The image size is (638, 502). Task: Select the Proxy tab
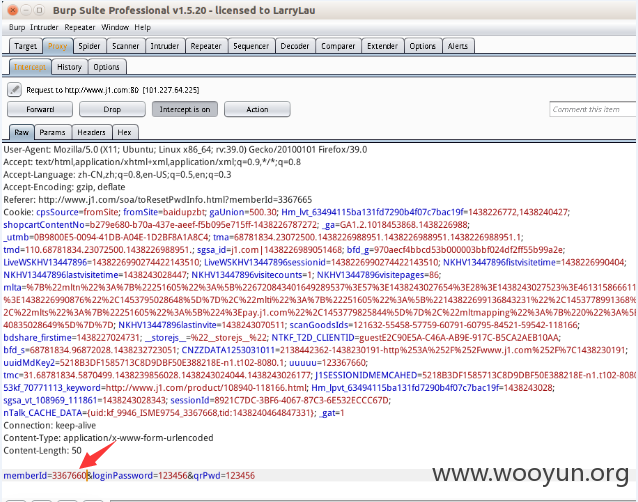tap(57, 46)
